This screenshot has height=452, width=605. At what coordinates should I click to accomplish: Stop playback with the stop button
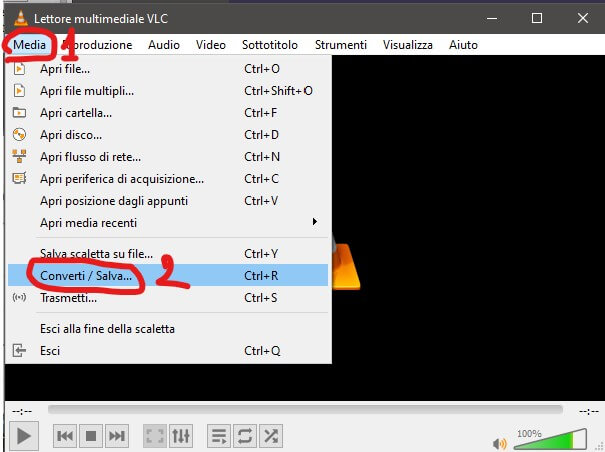91,436
